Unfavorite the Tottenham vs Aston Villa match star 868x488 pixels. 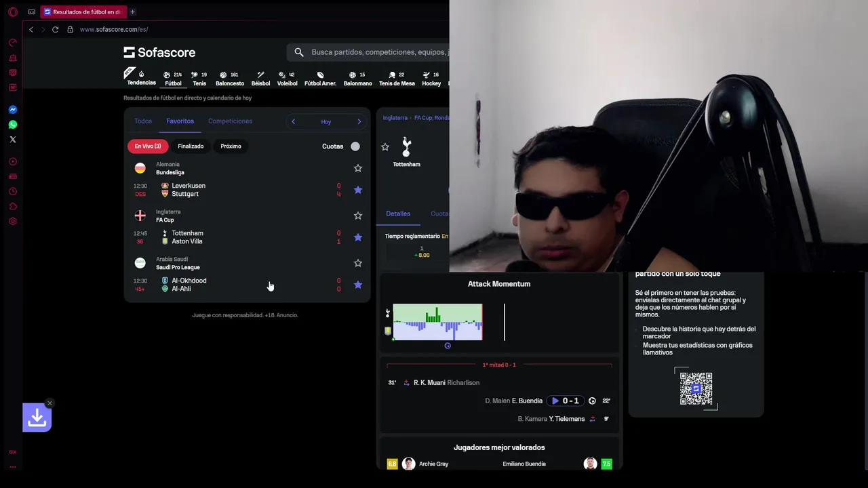358,237
